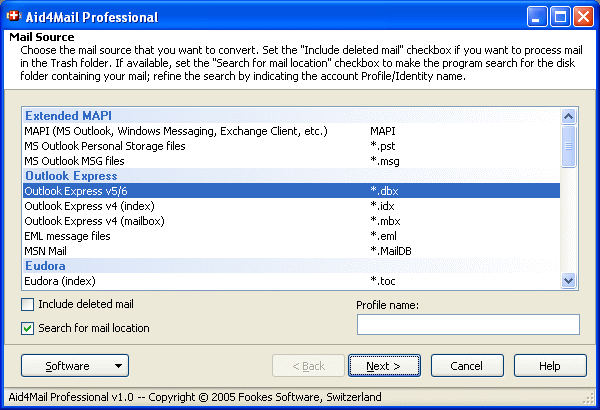The width and height of the screenshot is (600, 410).
Task: Enable the Include deleted mail checkbox
Action: [28, 304]
